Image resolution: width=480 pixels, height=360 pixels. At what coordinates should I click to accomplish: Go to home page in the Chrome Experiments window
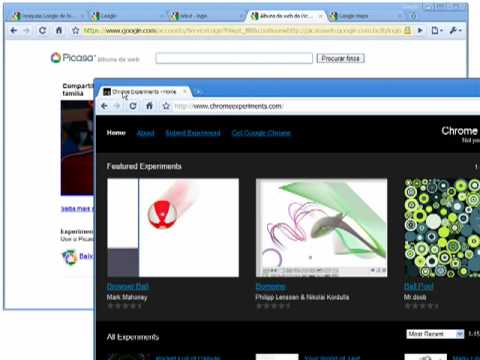click(149, 106)
